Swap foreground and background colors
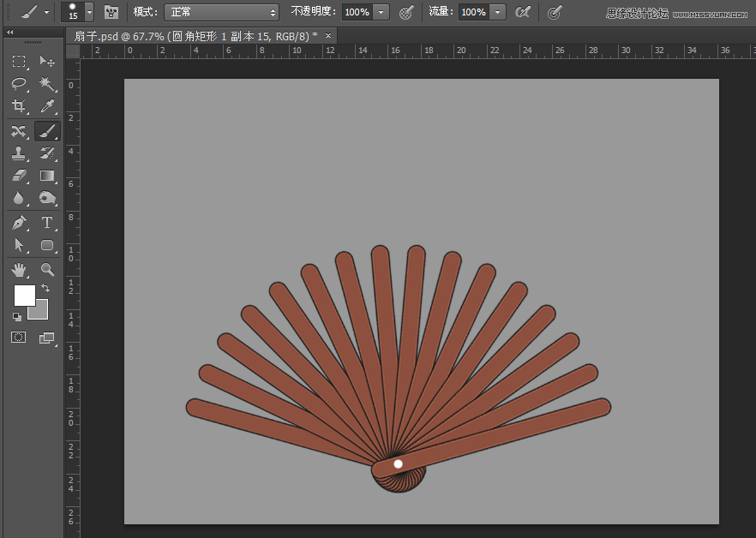The height and width of the screenshot is (538, 756). [x=45, y=288]
